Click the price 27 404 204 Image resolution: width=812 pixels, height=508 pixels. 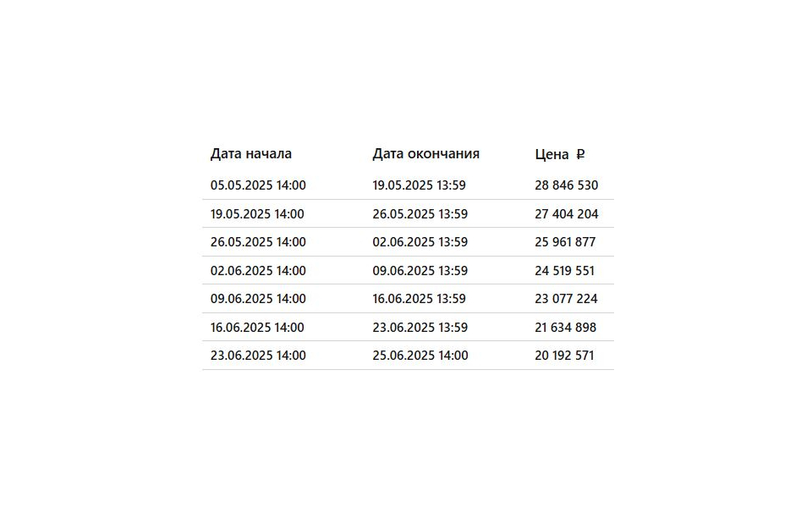[x=566, y=214]
